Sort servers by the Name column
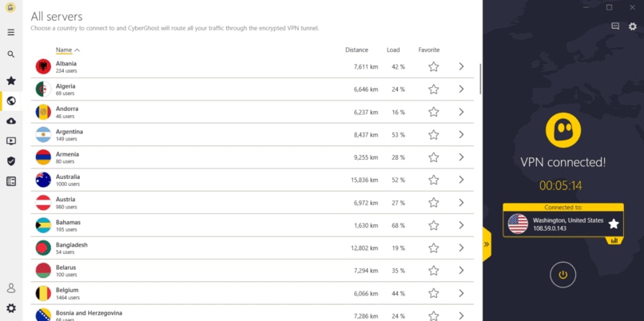Viewport: 644px width, 321px height. tap(64, 50)
